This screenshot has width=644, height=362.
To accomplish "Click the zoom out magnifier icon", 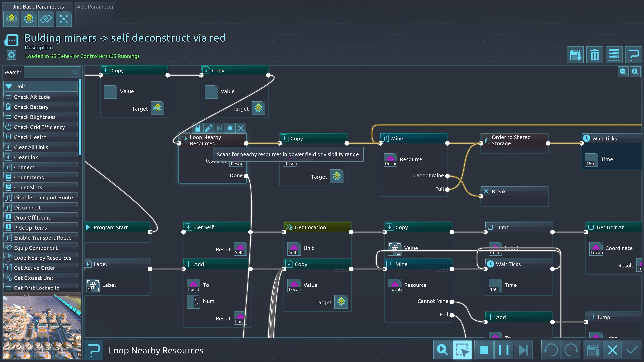I will tap(623, 72).
